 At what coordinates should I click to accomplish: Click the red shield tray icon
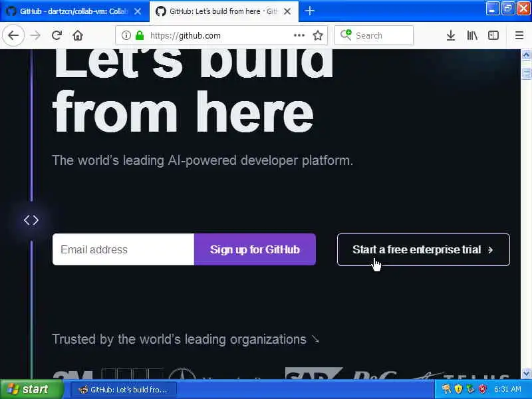point(482,389)
